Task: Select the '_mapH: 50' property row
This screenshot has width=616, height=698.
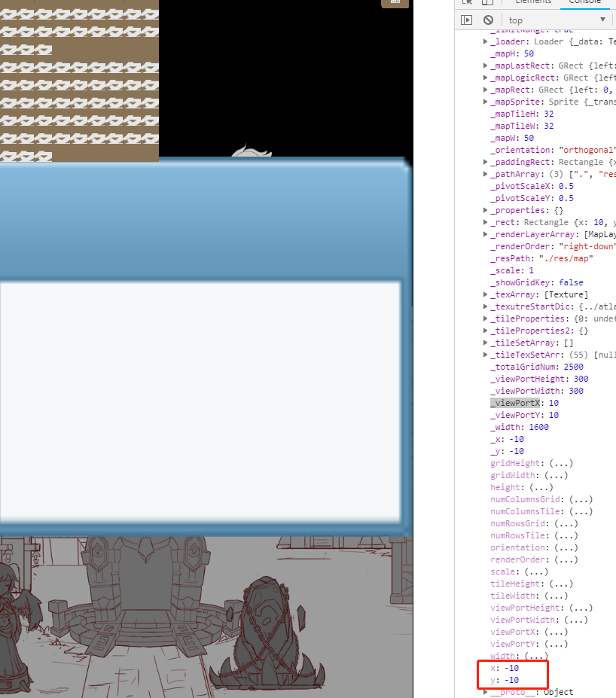Action: point(512,53)
